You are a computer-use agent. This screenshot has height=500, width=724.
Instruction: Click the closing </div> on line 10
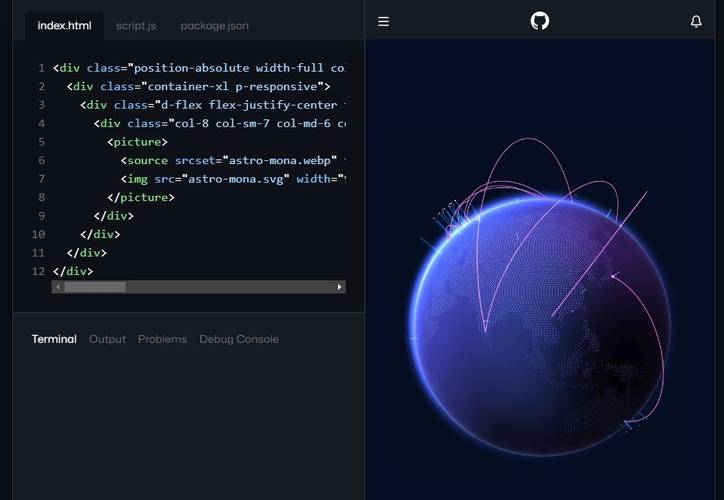click(100, 234)
